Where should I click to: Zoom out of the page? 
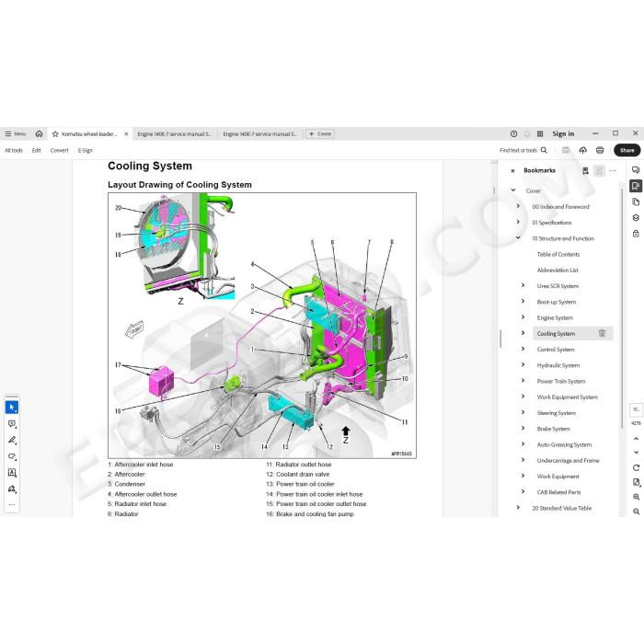pyautogui.click(x=637, y=512)
